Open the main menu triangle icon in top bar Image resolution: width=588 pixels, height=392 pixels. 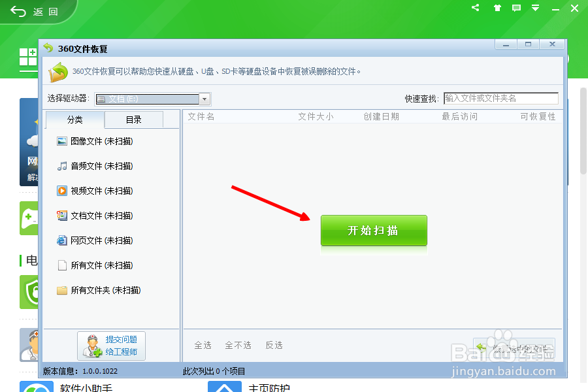pos(536,8)
